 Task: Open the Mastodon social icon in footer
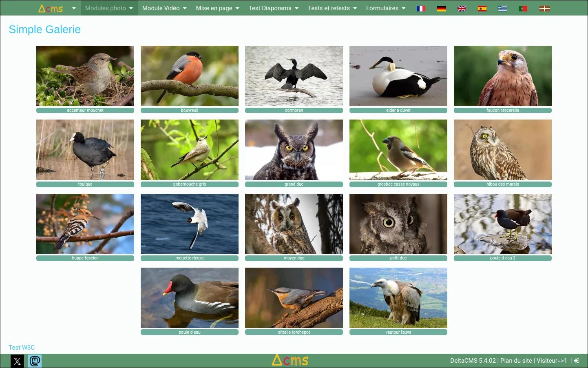[x=35, y=361]
